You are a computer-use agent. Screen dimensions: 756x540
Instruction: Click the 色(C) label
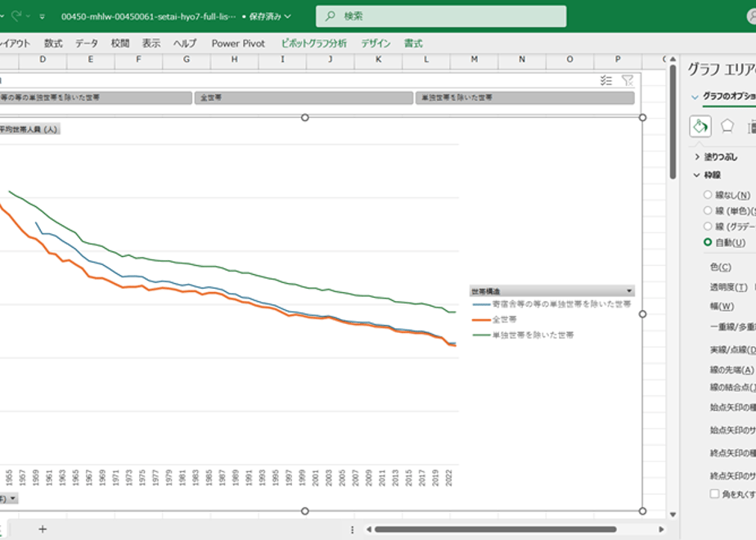(720, 267)
